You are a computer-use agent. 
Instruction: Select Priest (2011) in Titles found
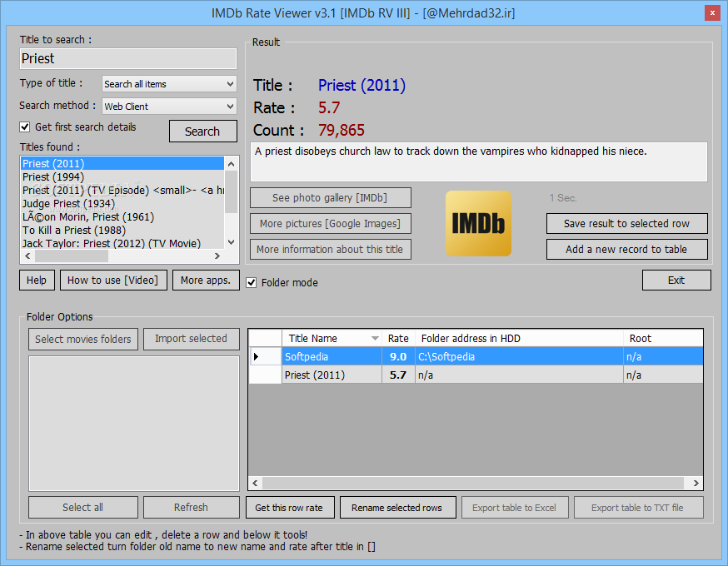[x=122, y=163]
